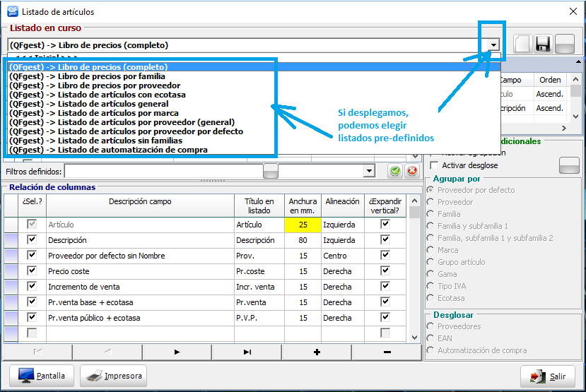The image size is (586, 392).
Task: Click Anchura value 80 for Descripción
Action: coord(303,240)
